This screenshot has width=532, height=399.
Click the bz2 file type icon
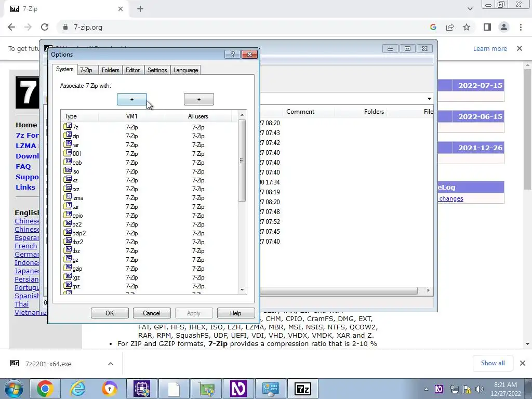coord(68,223)
